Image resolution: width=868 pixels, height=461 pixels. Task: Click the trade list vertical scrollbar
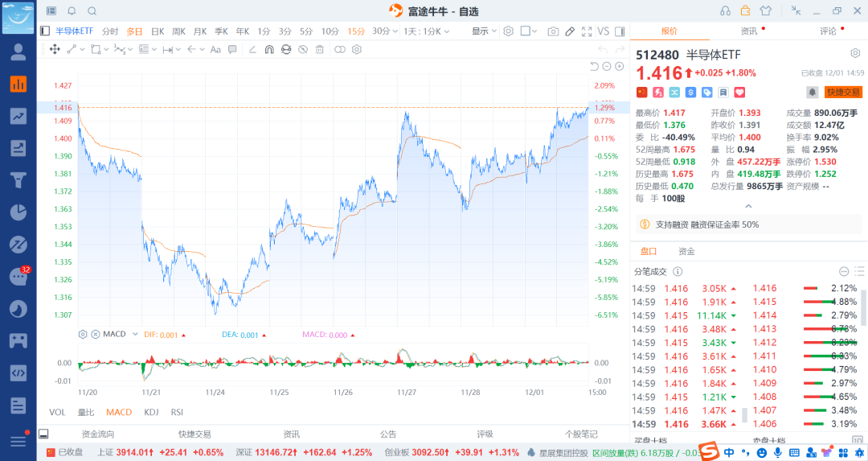(x=862, y=307)
